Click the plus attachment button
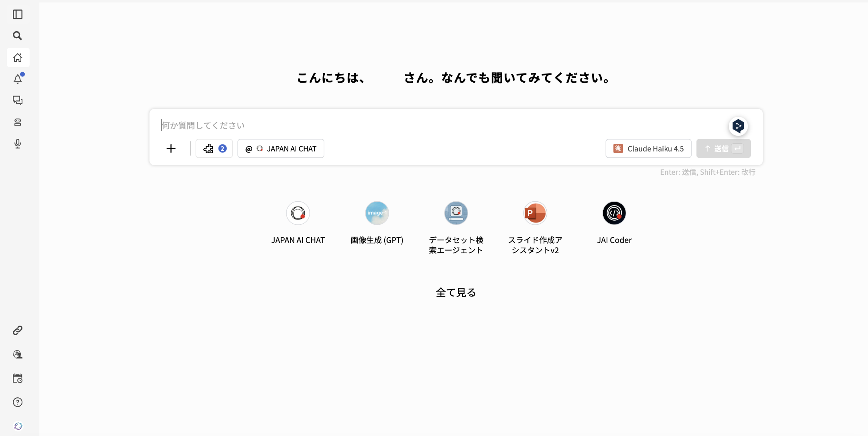This screenshot has width=868, height=436. pyautogui.click(x=171, y=149)
